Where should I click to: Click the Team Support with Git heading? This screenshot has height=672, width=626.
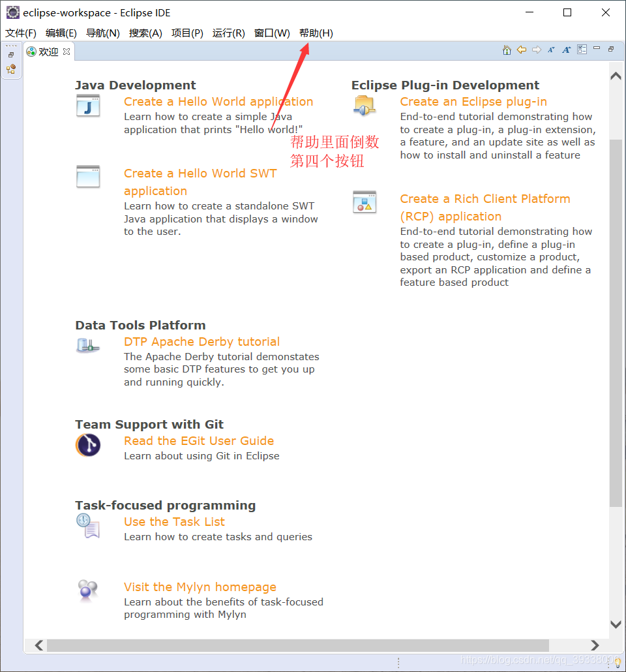149,424
